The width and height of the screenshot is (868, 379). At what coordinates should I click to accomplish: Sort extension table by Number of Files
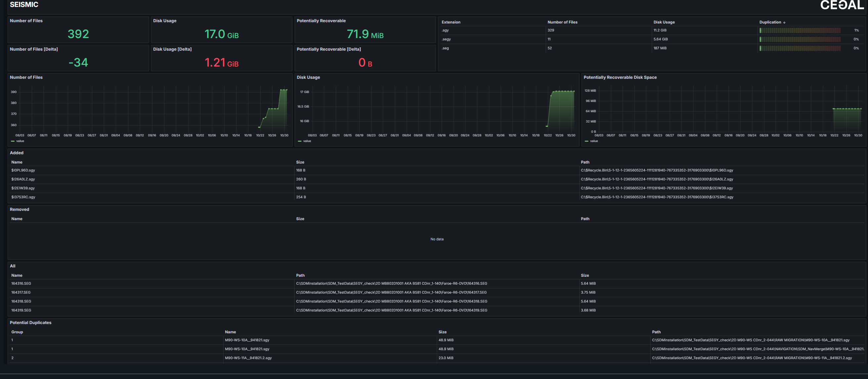pos(562,22)
